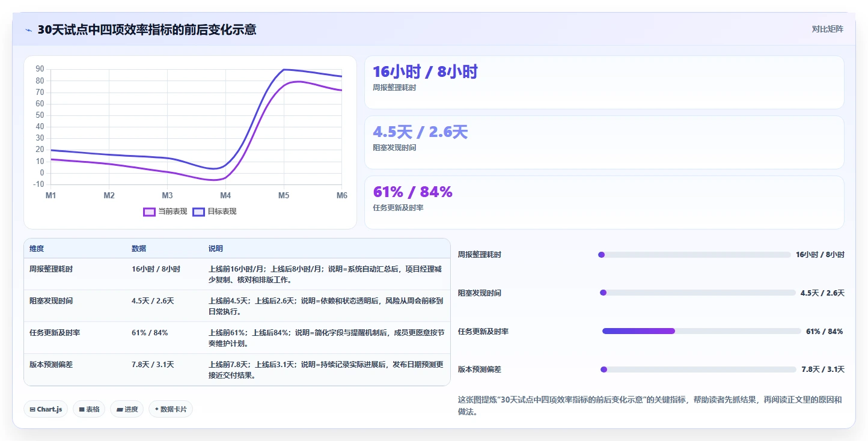Click the M2 axis label on chart
Viewport: 868px width, 441px height.
pos(109,195)
